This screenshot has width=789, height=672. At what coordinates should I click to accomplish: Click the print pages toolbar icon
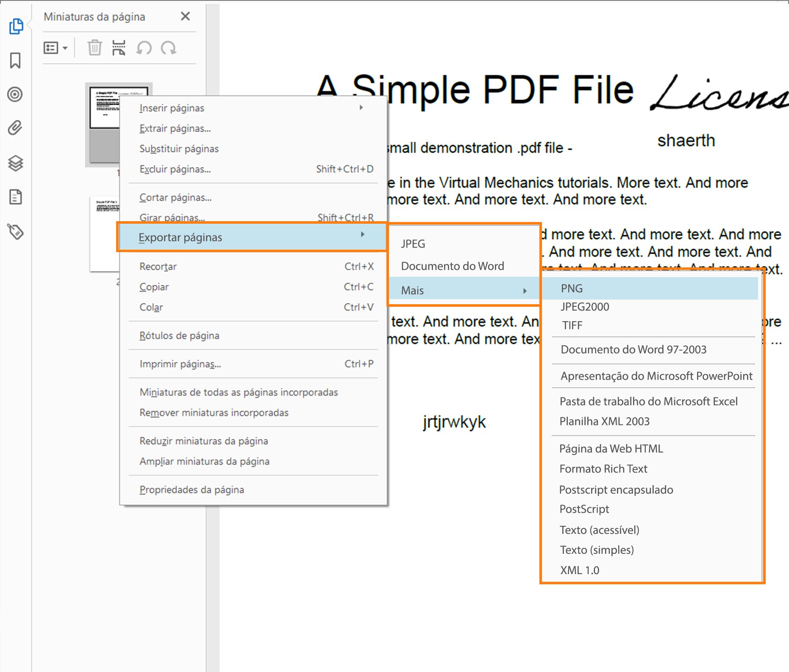(x=119, y=48)
